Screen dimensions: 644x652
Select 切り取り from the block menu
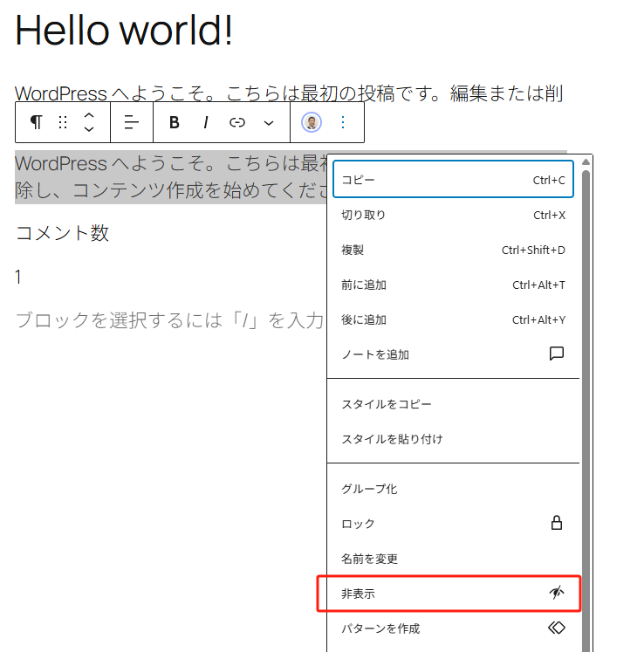pos(452,215)
